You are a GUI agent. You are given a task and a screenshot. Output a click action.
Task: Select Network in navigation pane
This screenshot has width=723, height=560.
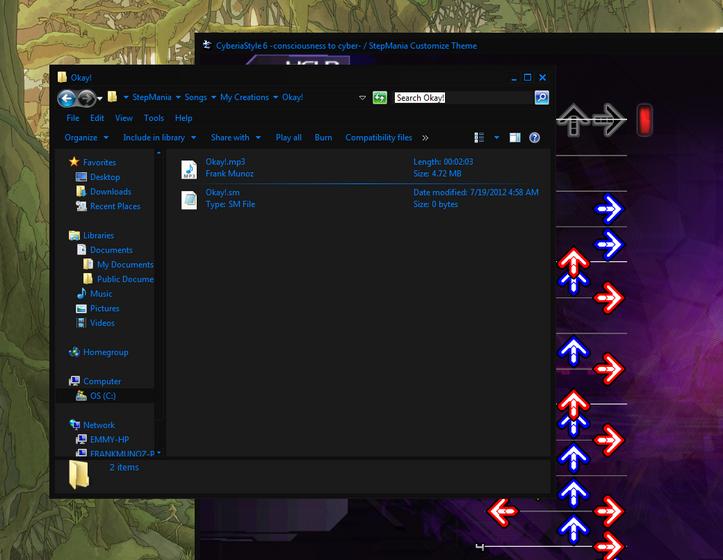tap(99, 425)
